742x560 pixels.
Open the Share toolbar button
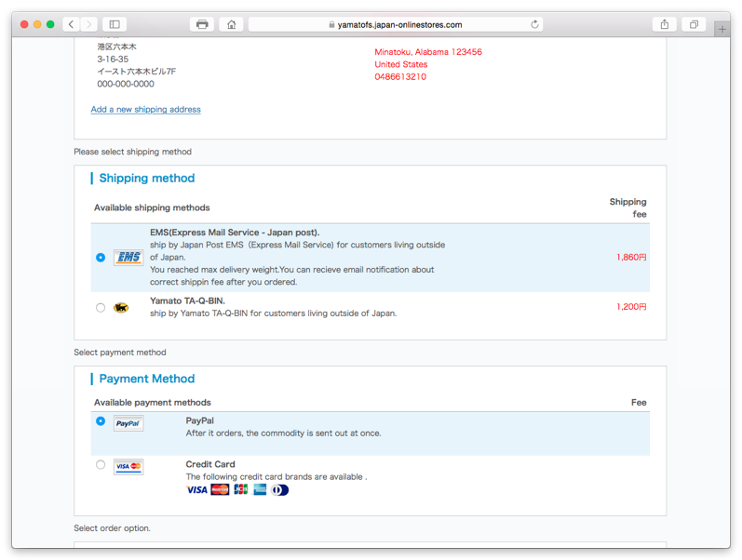pyautogui.click(x=665, y=24)
